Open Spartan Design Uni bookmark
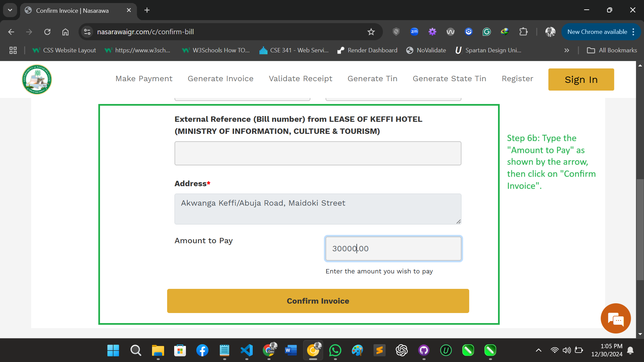Image resolution: width=644 pixels, height=362 pixels. click(488, 50)
